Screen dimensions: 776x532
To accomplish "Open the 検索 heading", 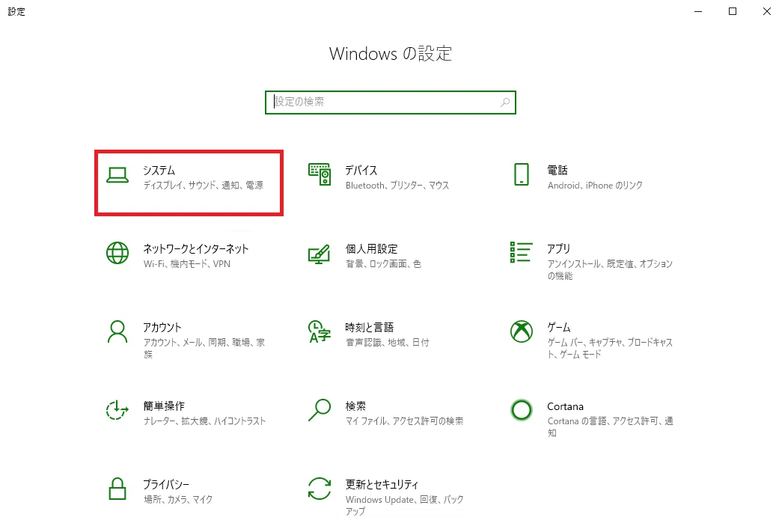I will 355,406.
